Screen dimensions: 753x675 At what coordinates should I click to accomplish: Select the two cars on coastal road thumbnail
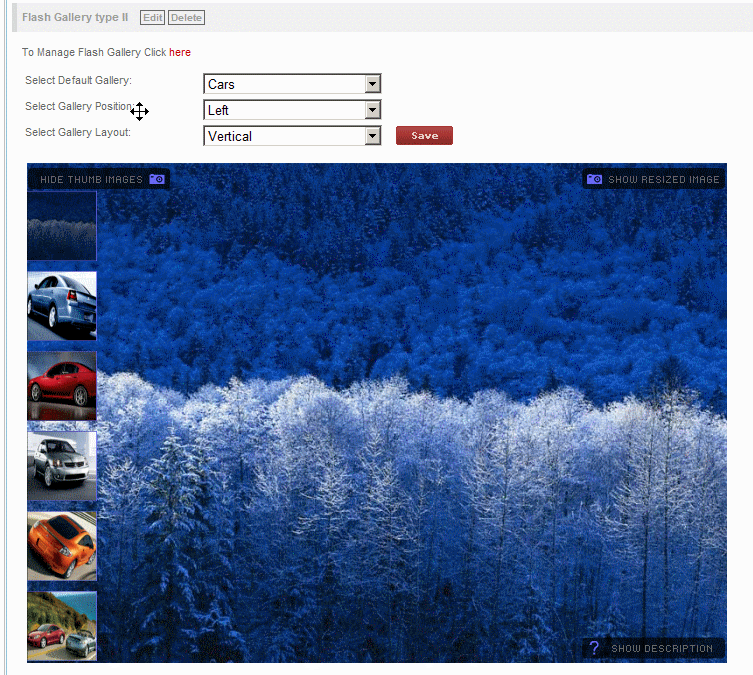click(62, 626)
